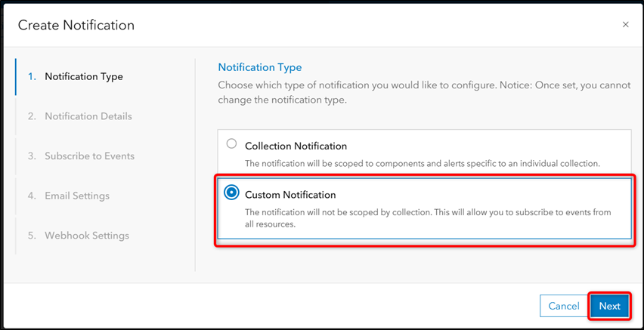
Task: Cancel notification creation
Action: click(x=563, y=306)
